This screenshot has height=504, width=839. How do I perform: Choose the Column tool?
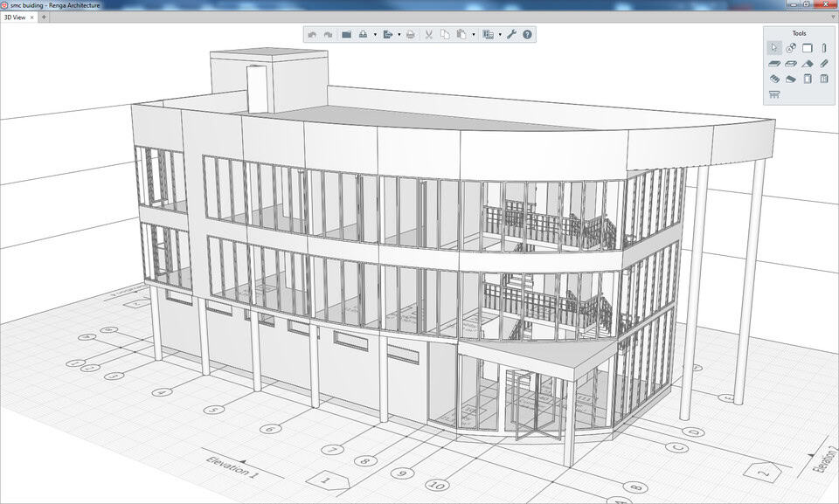point(824,48)
